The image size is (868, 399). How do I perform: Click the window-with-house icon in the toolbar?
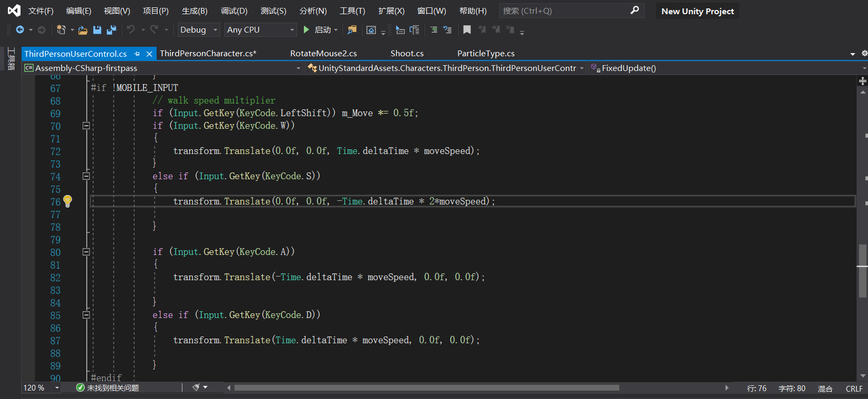pos(371,30)
